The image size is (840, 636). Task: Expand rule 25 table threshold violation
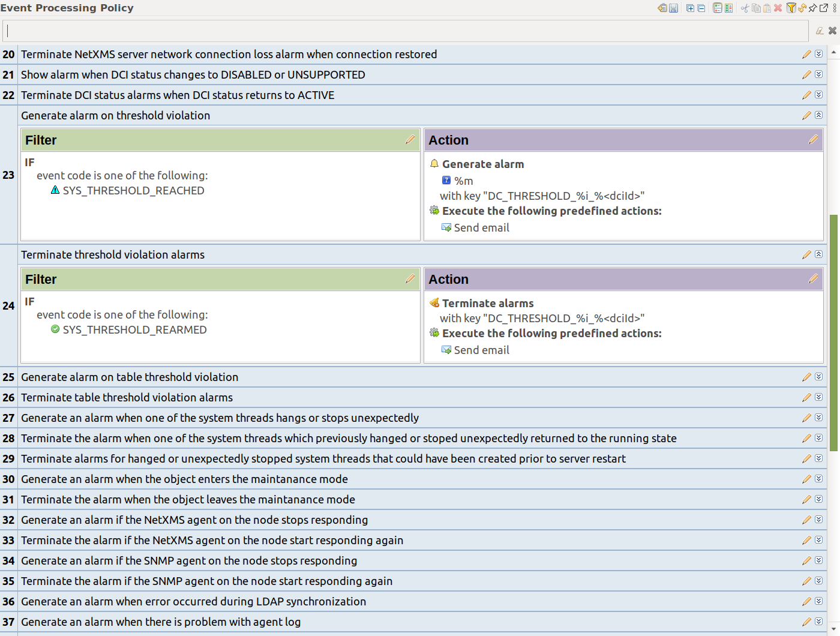(x=818, y=377)
